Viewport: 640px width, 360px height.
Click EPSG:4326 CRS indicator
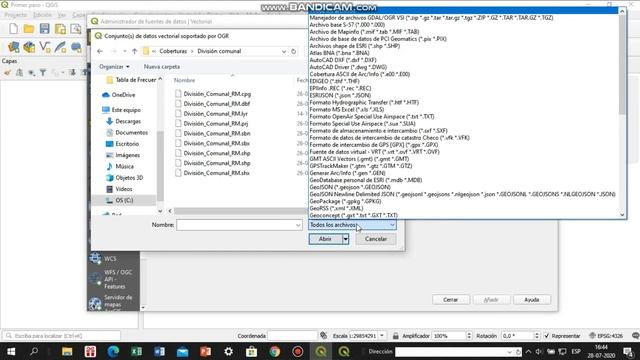pyautogui.click(x=607, y=336)
